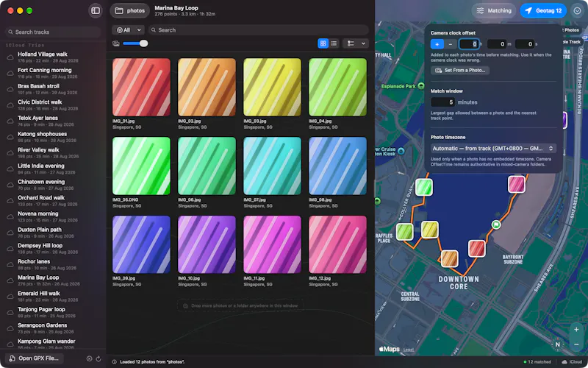Click the Match window minutes field
The width and height of the screenshot is (588, 368).
[x=443, y=102]
